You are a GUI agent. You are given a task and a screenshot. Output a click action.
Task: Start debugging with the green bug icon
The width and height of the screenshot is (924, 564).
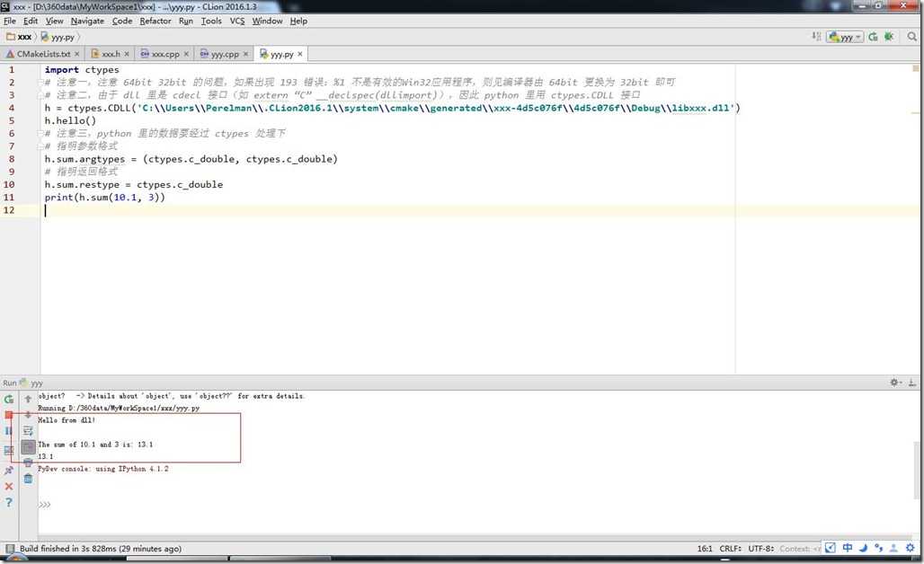[889, 37]
